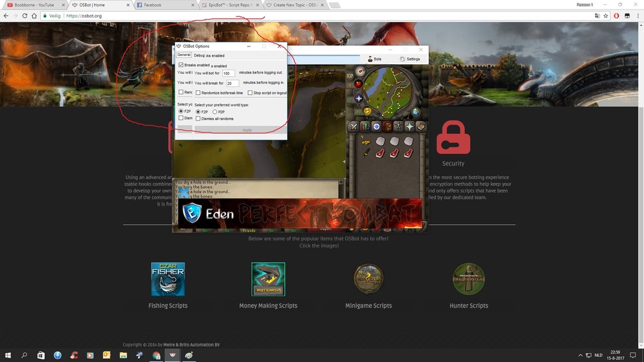Toggle the XP counter button
The width and height of the screenshot is (644, 362).
(350, 76)
